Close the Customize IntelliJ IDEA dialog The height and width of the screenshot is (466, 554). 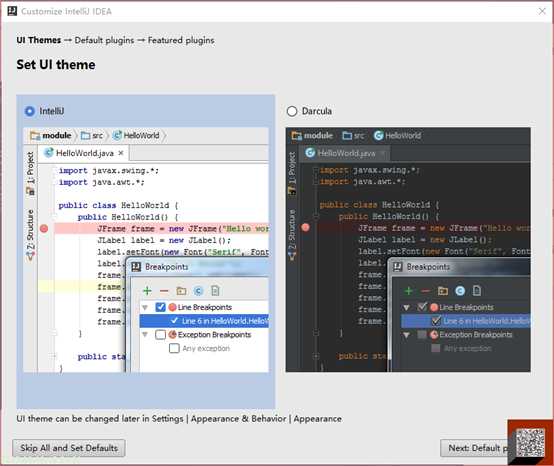coord(542,11)
